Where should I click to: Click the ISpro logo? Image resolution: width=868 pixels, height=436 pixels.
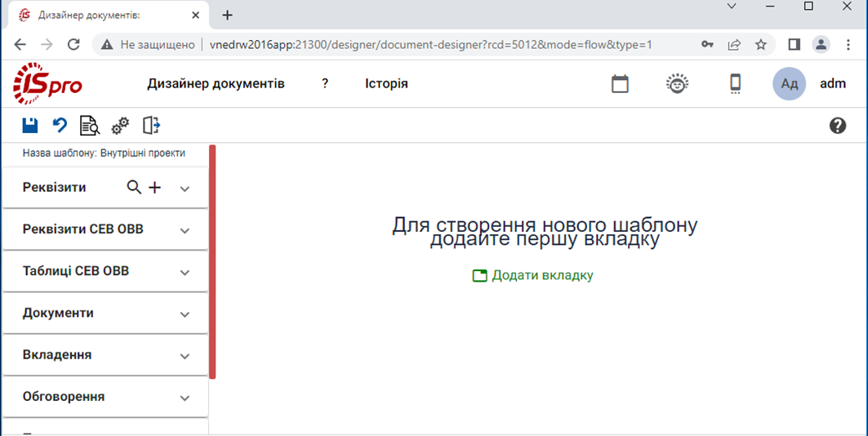coord(47,83)
